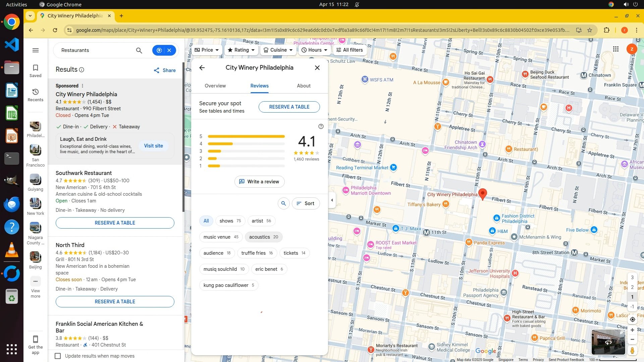Screen dimensions: 644x362
Task: Click the show your location button
Action: 632,319
